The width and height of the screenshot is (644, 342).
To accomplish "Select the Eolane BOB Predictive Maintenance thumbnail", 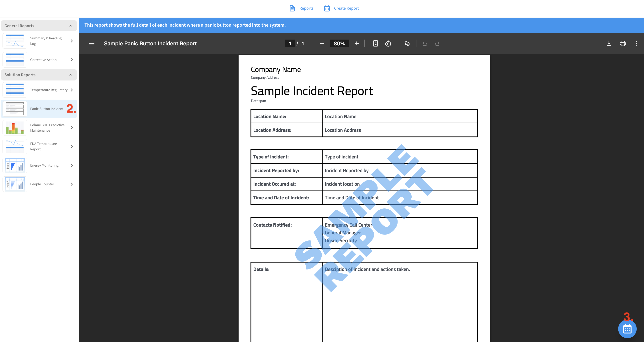I will click(x=15, y=128).
